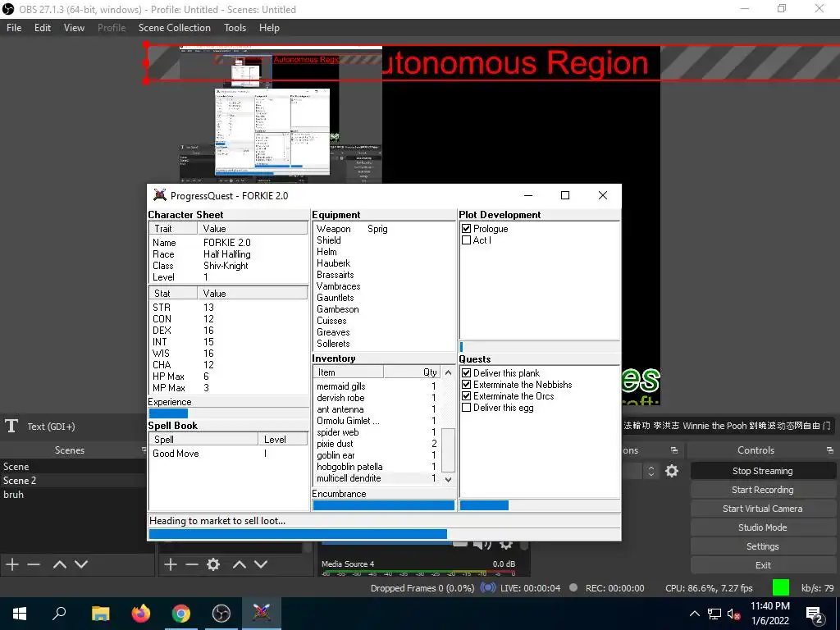Click the ProgressQuest title bar icon
The height and width of the screenshot is (630, 840).
pyautogui.click(x=160, y=195)
